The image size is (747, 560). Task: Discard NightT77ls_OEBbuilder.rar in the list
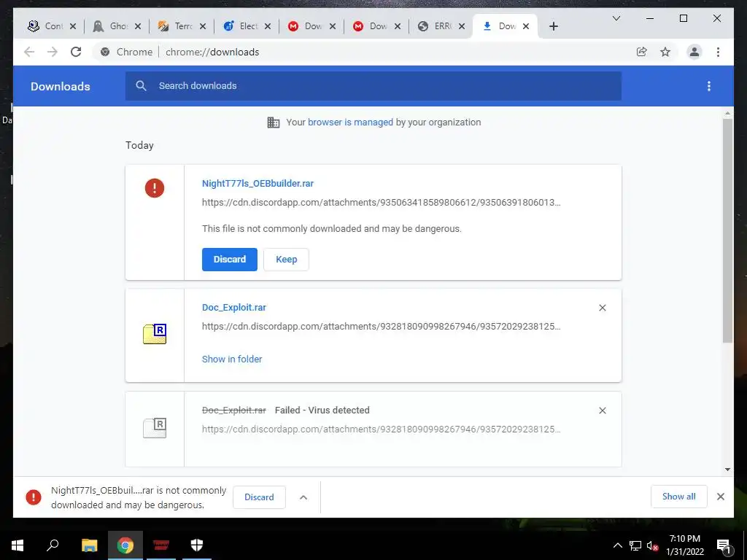(230, 260)
